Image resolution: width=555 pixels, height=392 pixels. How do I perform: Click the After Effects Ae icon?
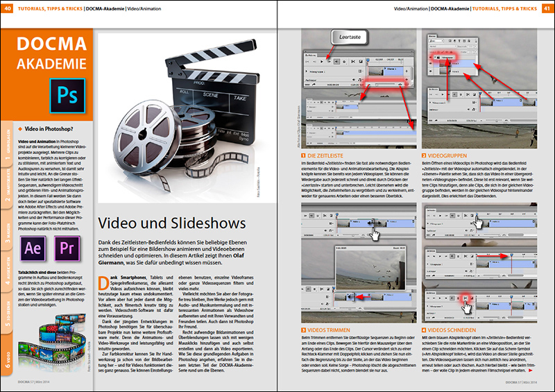click(33, 248)
